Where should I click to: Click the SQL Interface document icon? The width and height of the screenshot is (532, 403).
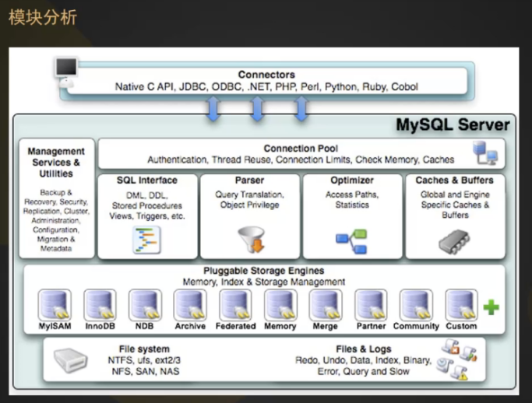tap(146, 240)
